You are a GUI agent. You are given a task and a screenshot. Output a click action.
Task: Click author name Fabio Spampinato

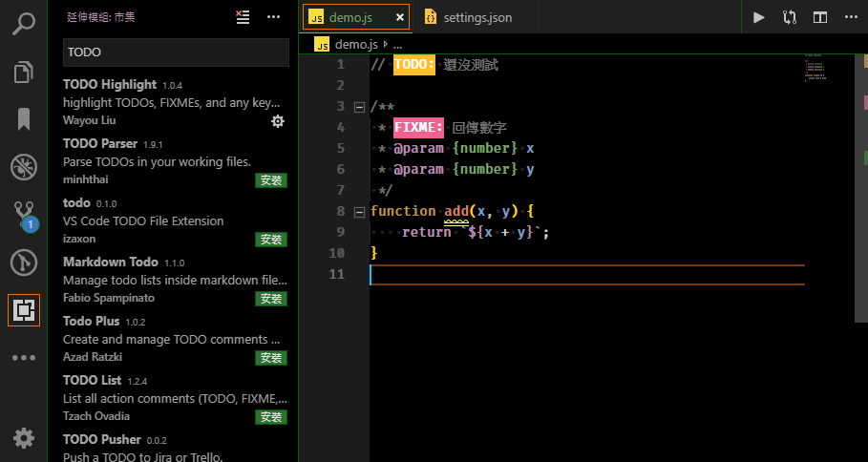coord(109,298)
